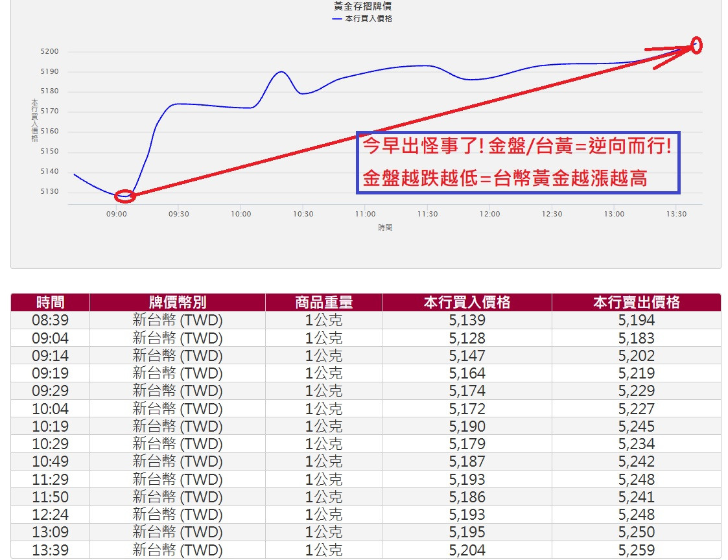Click buy price 5,174
The height and width of the screenshot is (560, 728).
point(467,391)
